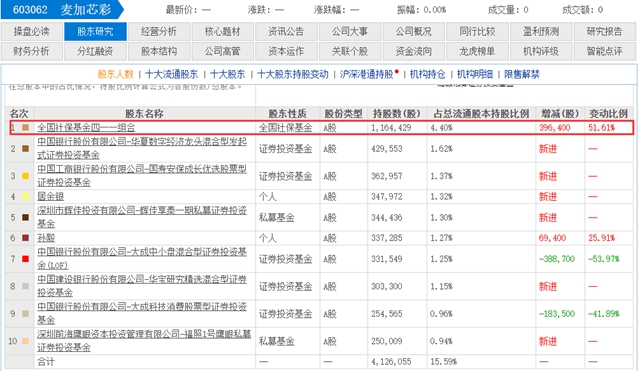Jump to 十大流通股东 section

[x=171, y=74]
